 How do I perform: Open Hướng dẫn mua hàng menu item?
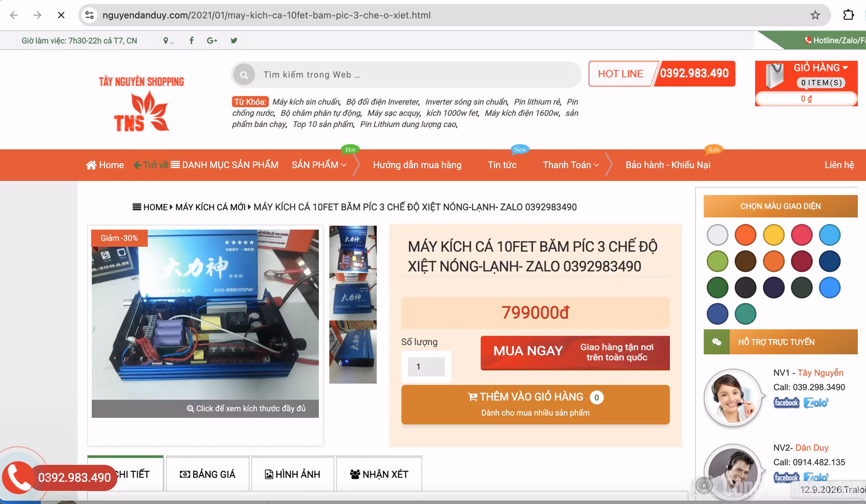coord(417,165)
